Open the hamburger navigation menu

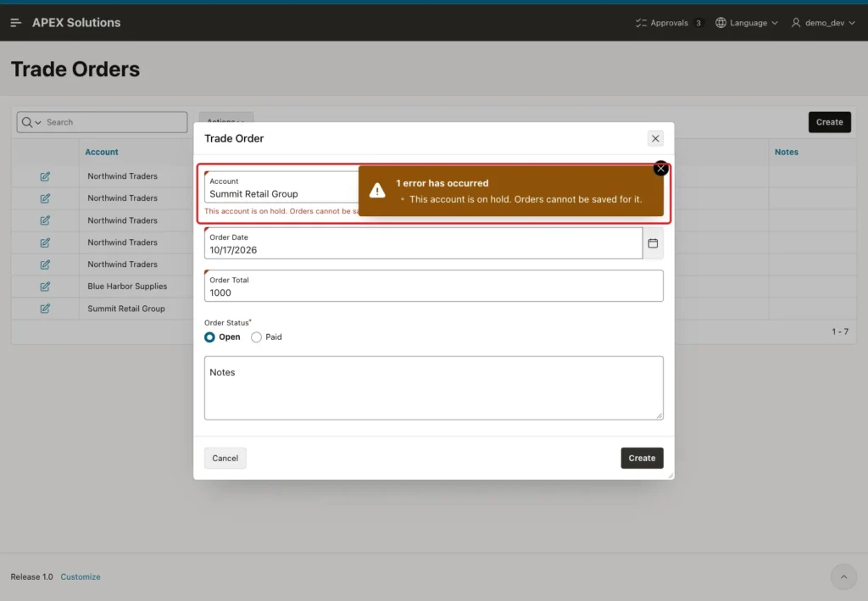pos(15,23)
